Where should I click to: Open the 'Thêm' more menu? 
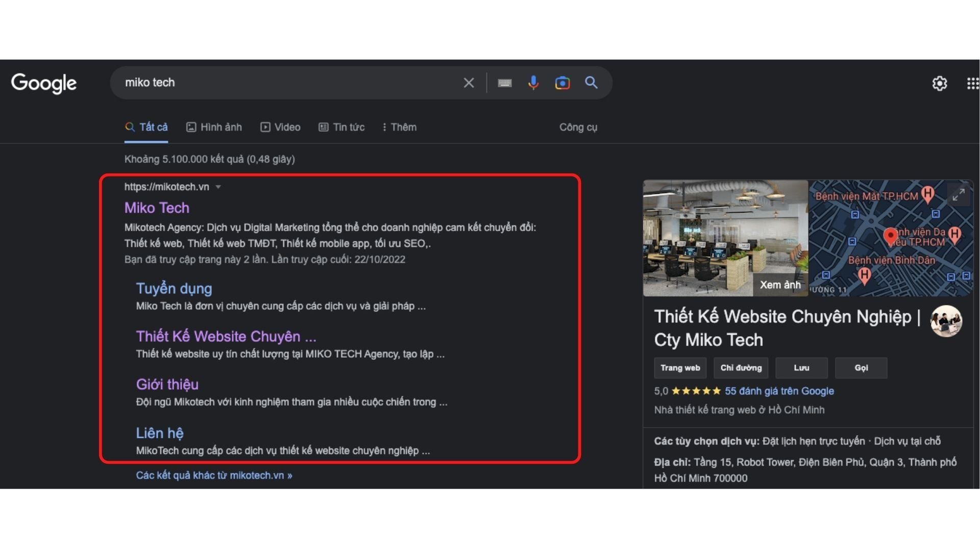(x=399, y=127)
